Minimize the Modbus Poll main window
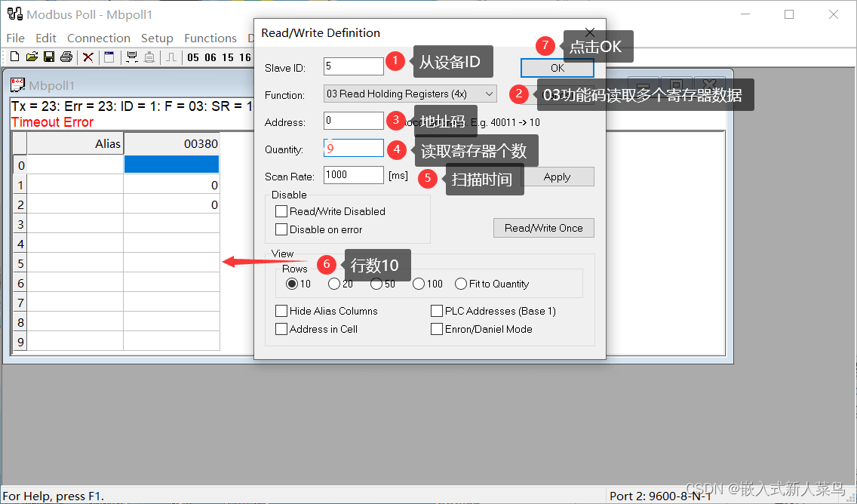Screen dimensions: 857x504 coord(745,14)
